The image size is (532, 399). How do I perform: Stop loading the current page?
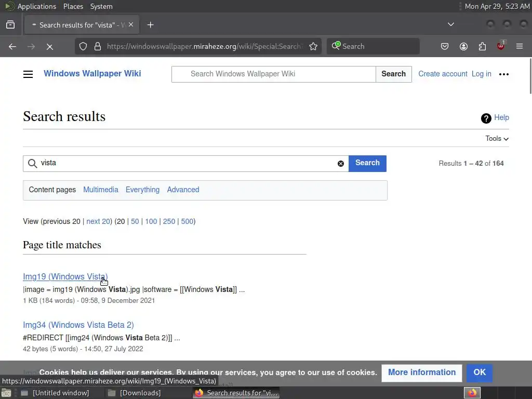49,46
